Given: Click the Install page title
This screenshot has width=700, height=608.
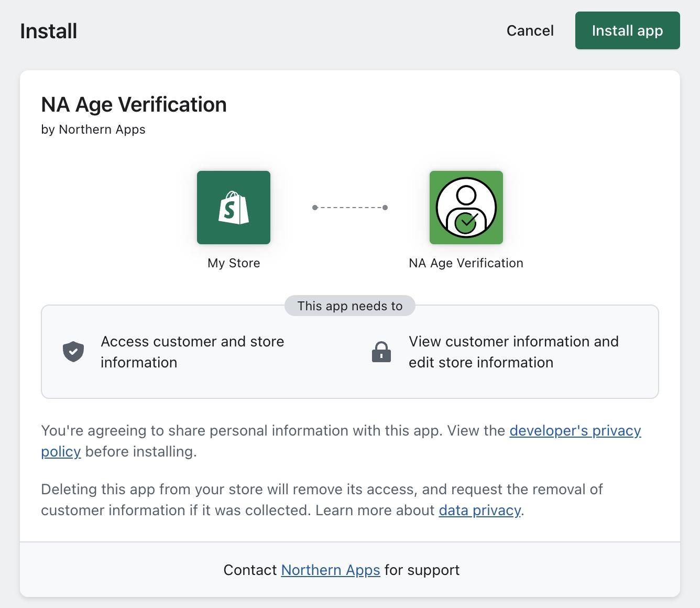Looking at the screenshot, I should point(48,30).
